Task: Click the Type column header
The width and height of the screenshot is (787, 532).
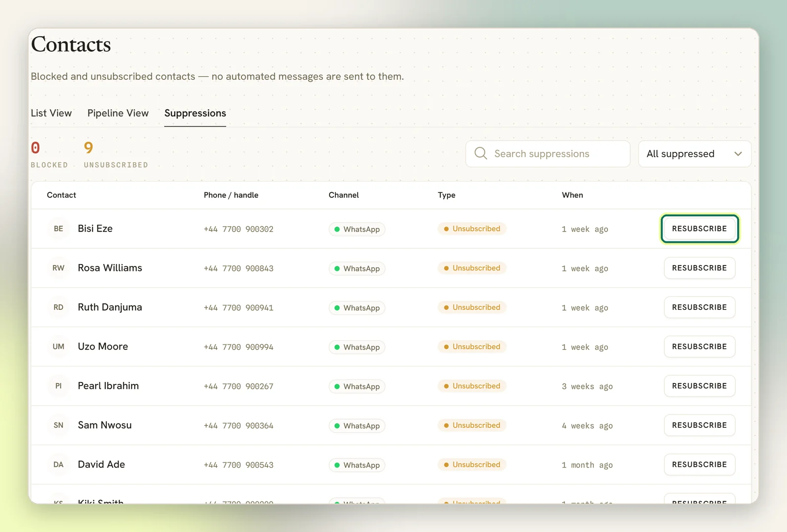Action: click(447, 195)
